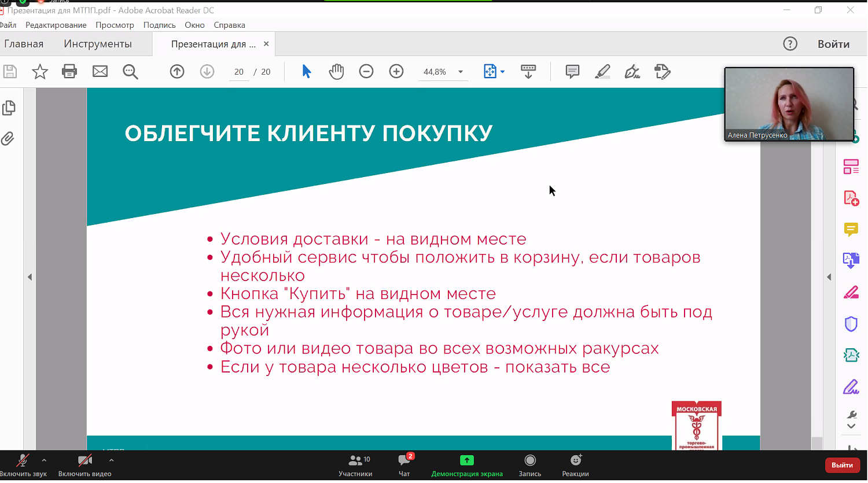Open the Реакции reactions menu
The height and width of the screenshot is (483, 868).
575,466
